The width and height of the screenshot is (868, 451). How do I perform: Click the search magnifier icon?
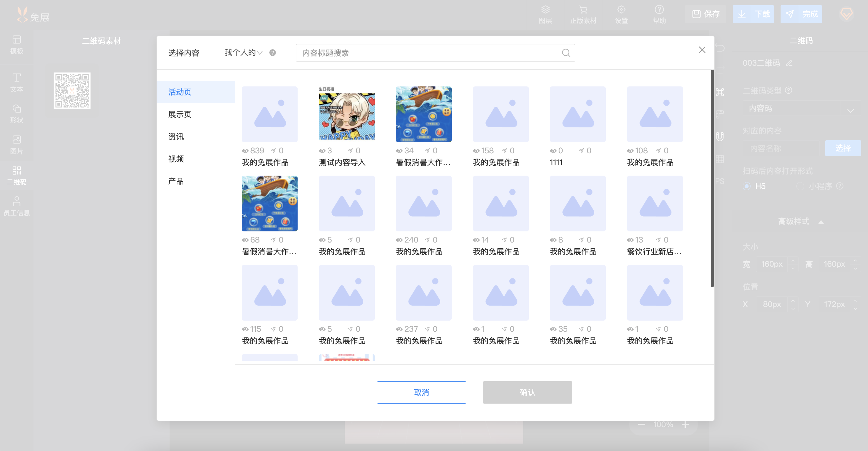tap(566, 53)
